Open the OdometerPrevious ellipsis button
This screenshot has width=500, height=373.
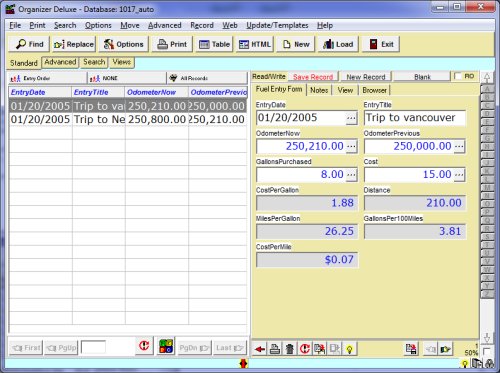coord(459,146)
